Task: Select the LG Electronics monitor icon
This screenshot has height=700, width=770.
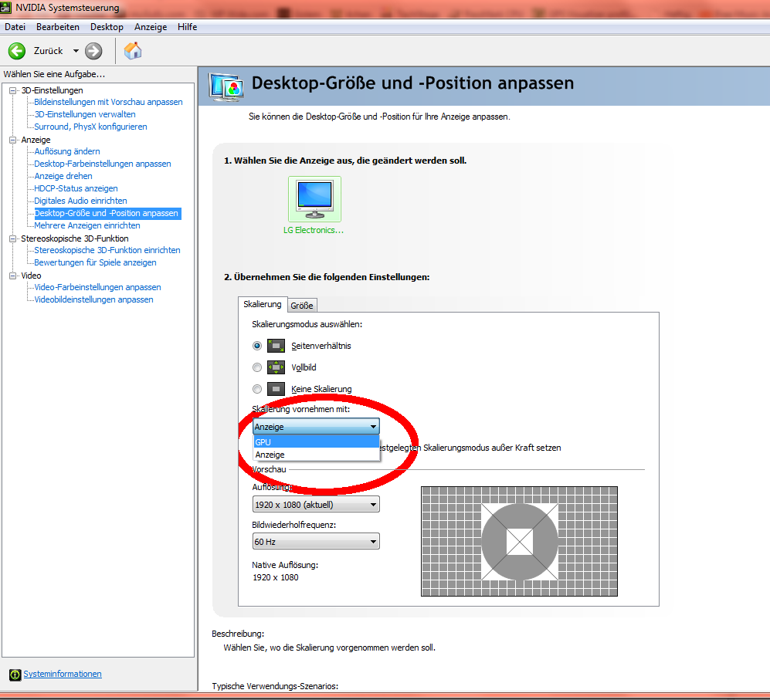Action: 315,199
